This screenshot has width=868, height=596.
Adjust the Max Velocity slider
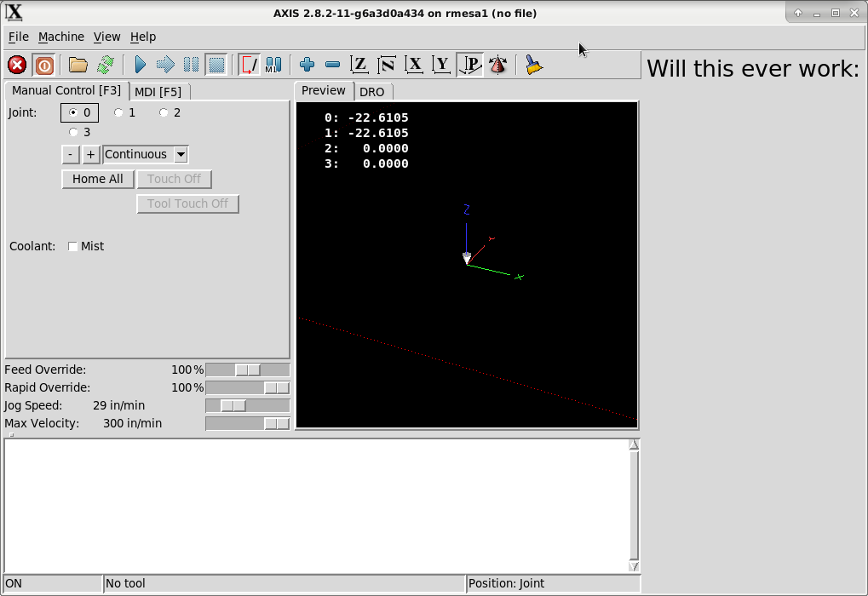[247, 423]
